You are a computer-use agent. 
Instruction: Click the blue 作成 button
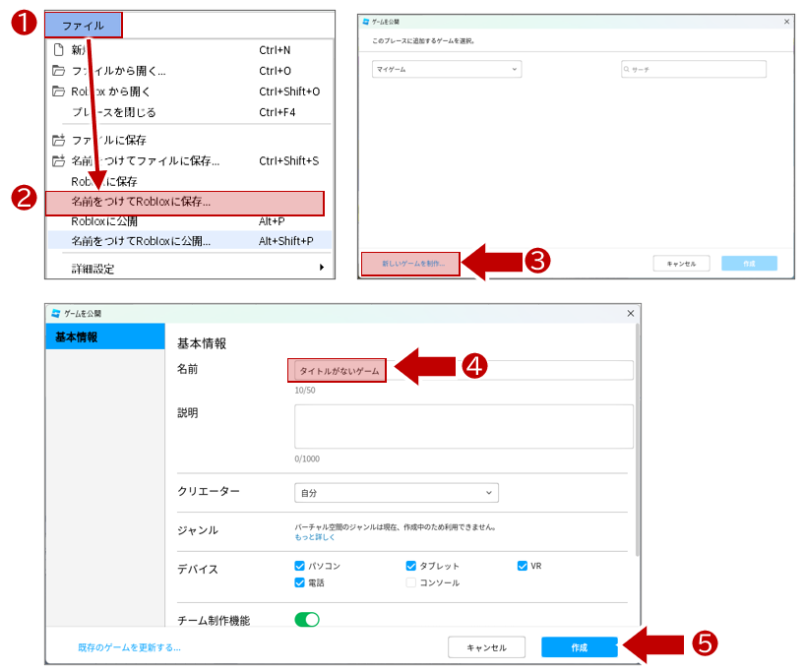click(580, 647)
